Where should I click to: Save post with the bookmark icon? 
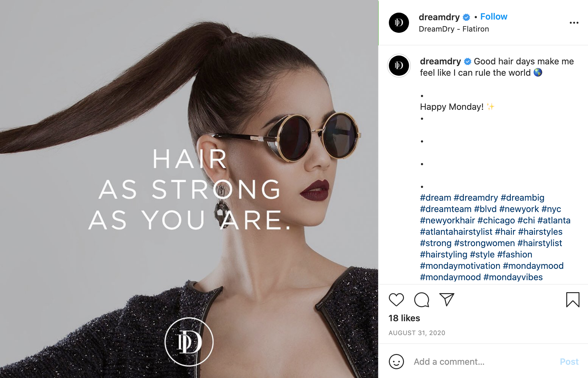click(x=573, y=300)
